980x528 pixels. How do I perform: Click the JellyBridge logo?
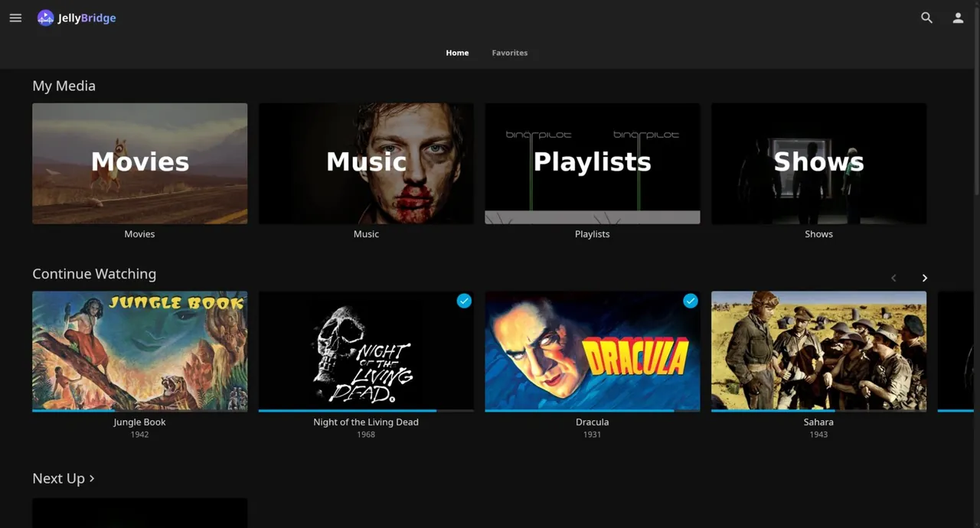[x=77, y=18]
